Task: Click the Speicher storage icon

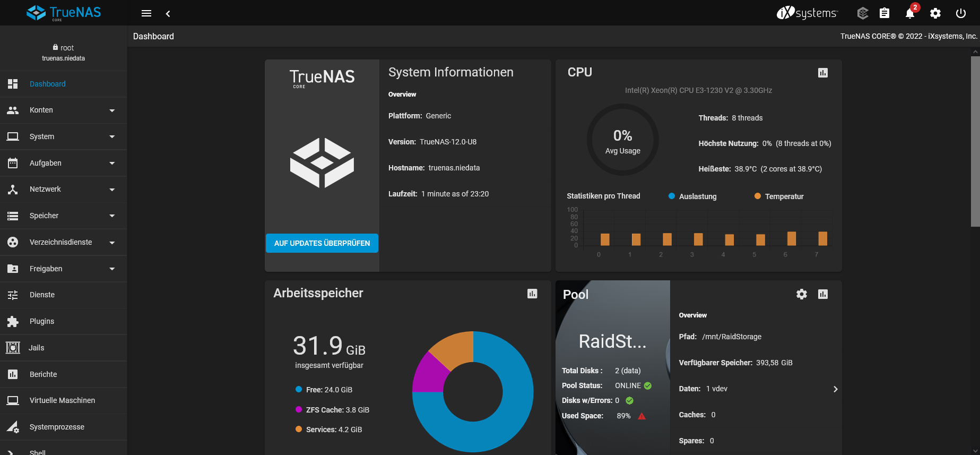Action: [x=13, y=216]
